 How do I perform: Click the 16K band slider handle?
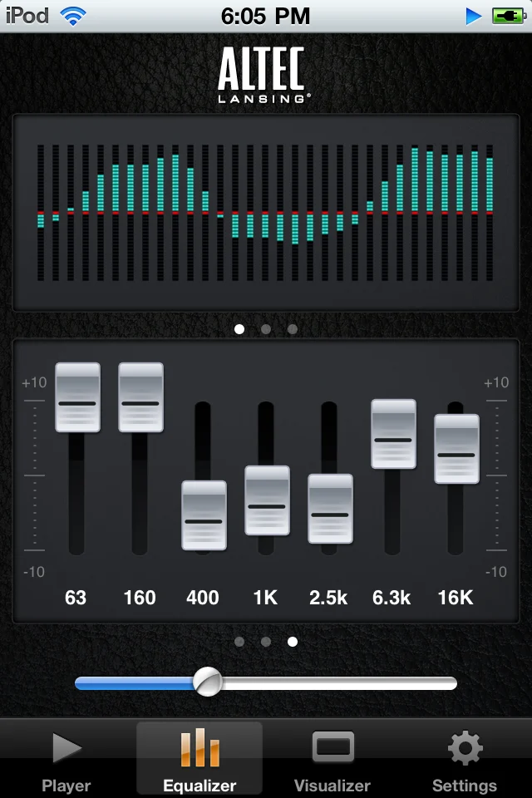point(456,449)
